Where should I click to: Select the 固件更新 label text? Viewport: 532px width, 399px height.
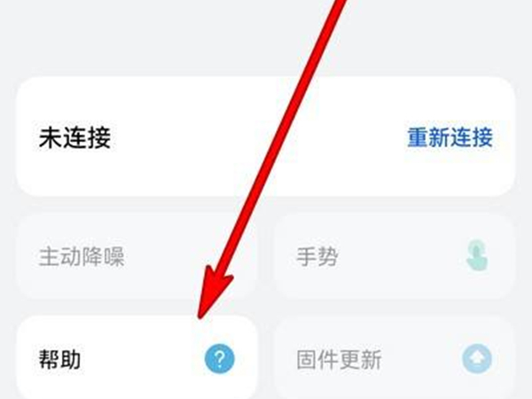339,359
